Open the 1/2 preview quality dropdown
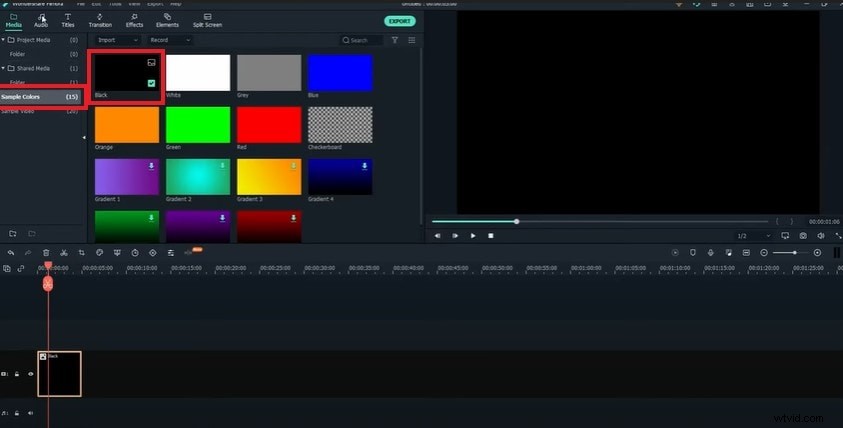 [x=754, y=236]
